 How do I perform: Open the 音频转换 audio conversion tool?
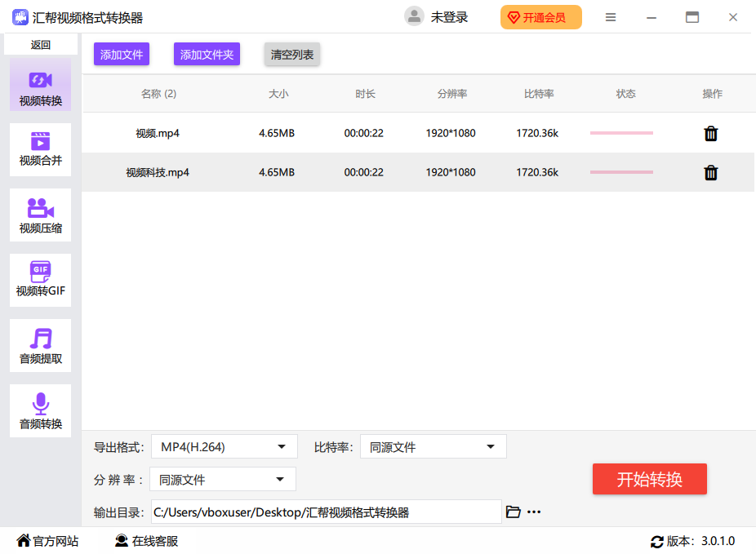pyautogui.click(x=40, y=410)
